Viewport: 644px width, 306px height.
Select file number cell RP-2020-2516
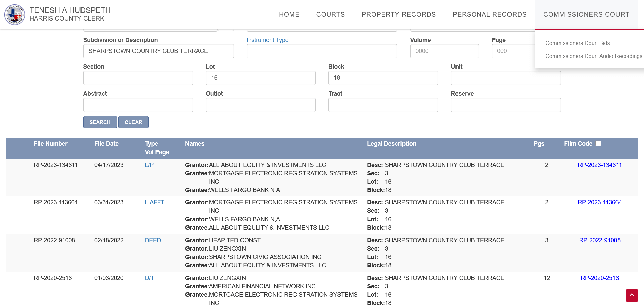coord(53,278)
